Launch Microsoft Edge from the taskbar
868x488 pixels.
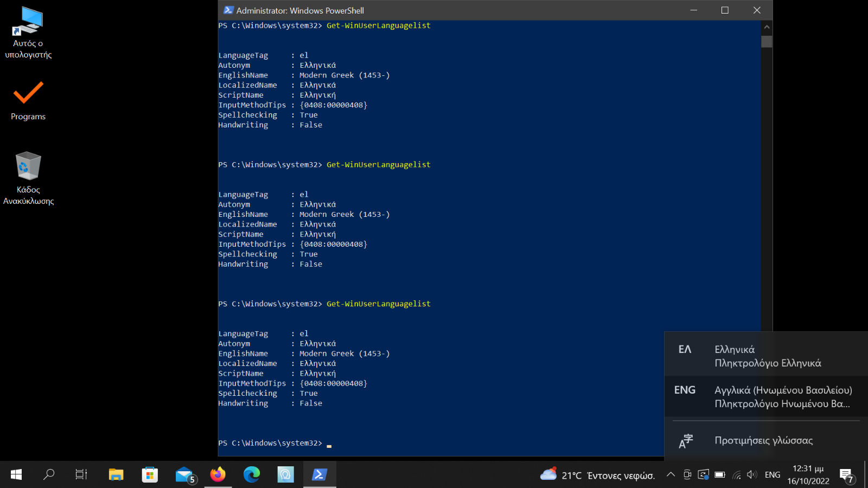click(252, 475)
